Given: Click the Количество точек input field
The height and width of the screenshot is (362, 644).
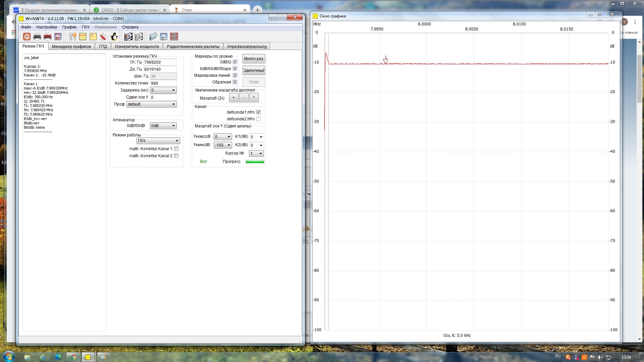Looking at the screenshot, I should point(163,83).
